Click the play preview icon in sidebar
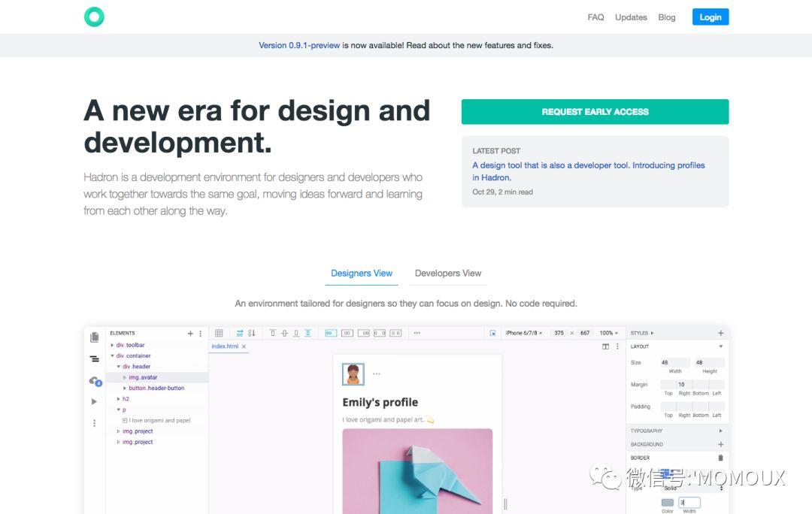 pos(94,402)
